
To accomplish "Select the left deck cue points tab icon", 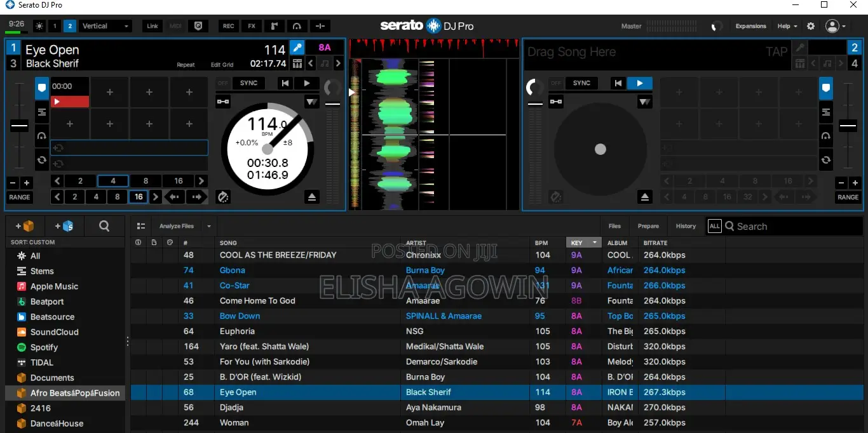I will point(42,88).
